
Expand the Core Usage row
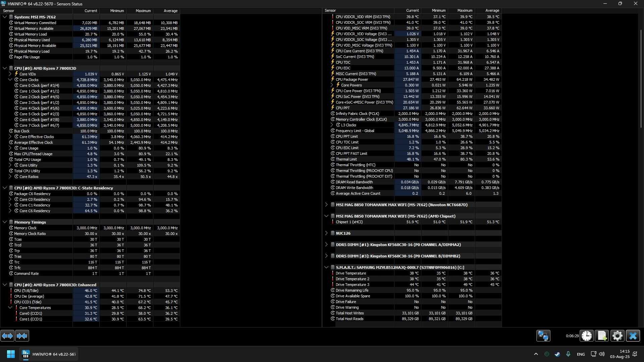click(10, 148)
